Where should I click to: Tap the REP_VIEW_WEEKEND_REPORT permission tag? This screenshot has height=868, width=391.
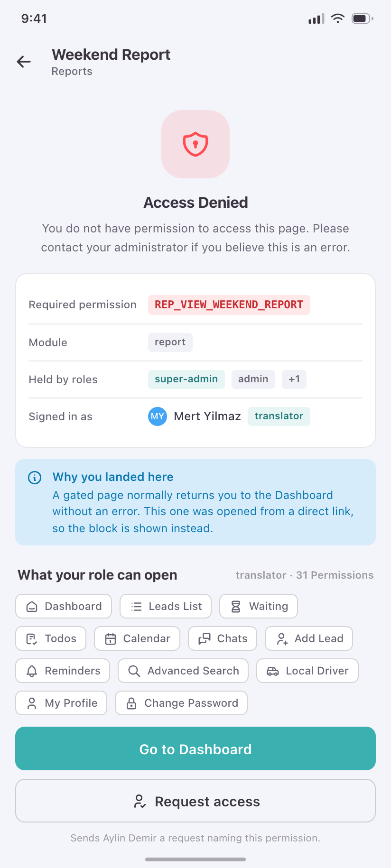[x=229, y=305]
